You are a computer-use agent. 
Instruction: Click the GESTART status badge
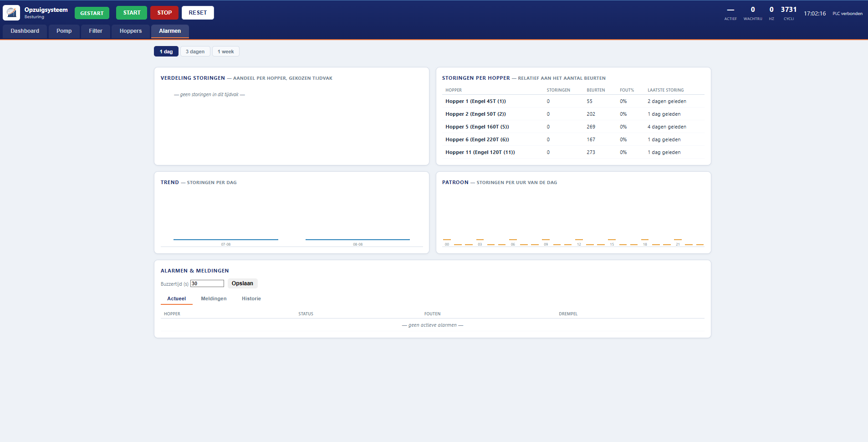(92, 13)
